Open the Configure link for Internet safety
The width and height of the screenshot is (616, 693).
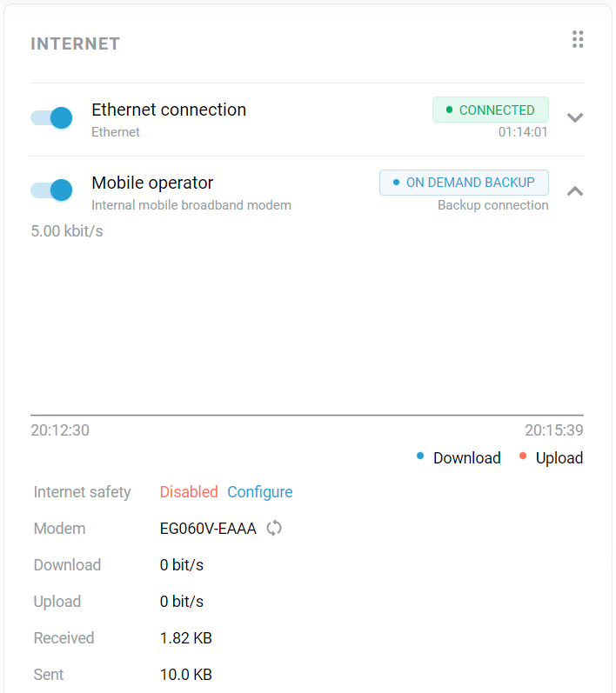(x=260, y=492)
